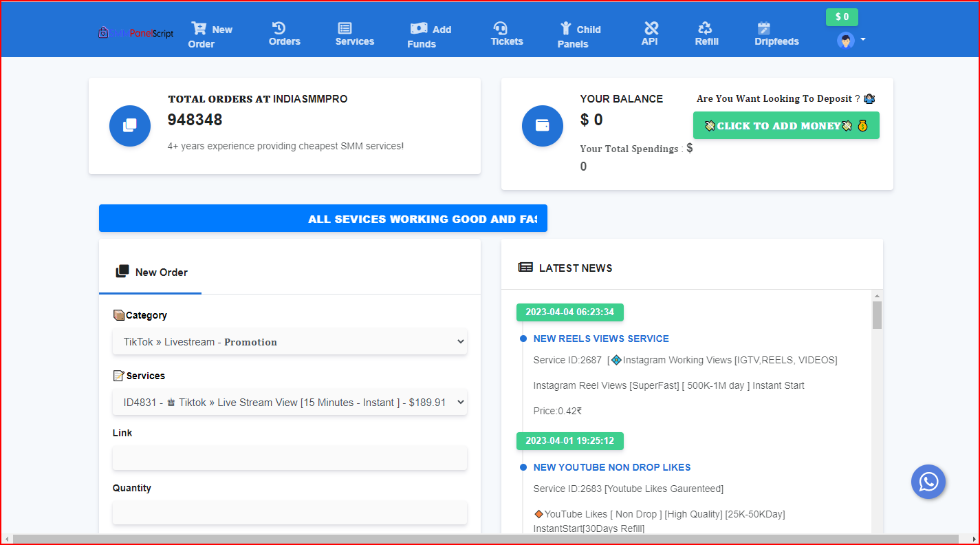The image size is (980, 545).
Task: Click the SMM Panel Script logo
Action: pyautogui.click(x=135, y=33)
